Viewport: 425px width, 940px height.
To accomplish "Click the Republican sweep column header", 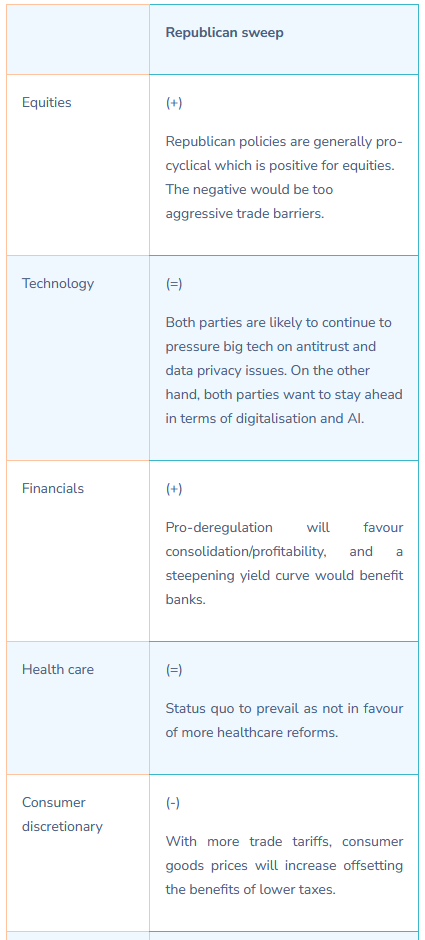I will pyautogui.click(x=224, y=32).
